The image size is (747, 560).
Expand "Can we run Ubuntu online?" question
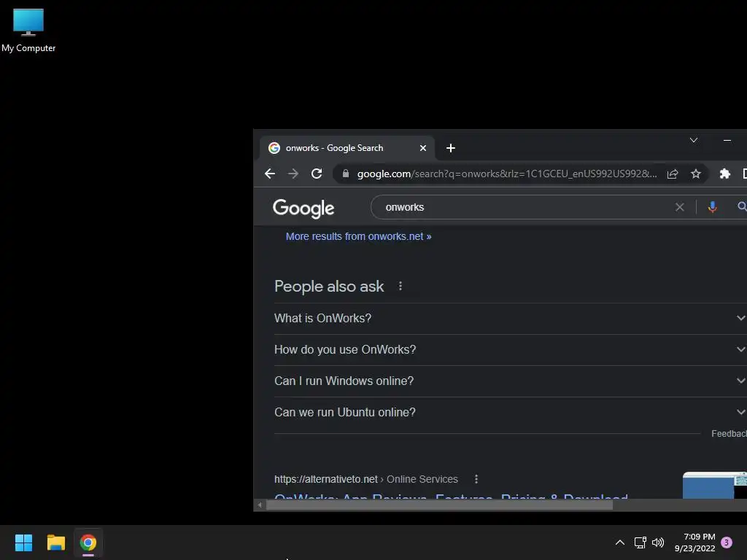pyautogui.click(x=510, y=413)
